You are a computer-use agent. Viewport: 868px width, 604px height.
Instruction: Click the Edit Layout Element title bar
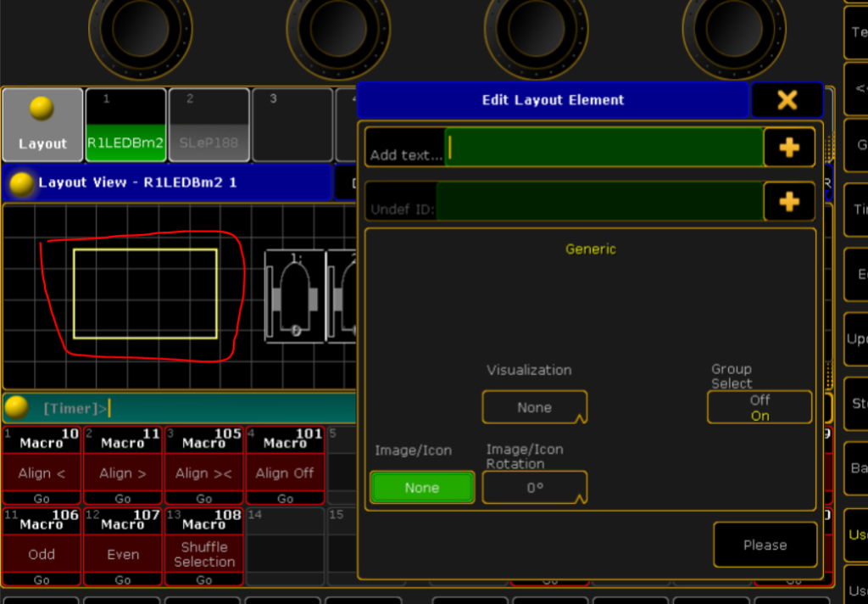coord(553,100)
